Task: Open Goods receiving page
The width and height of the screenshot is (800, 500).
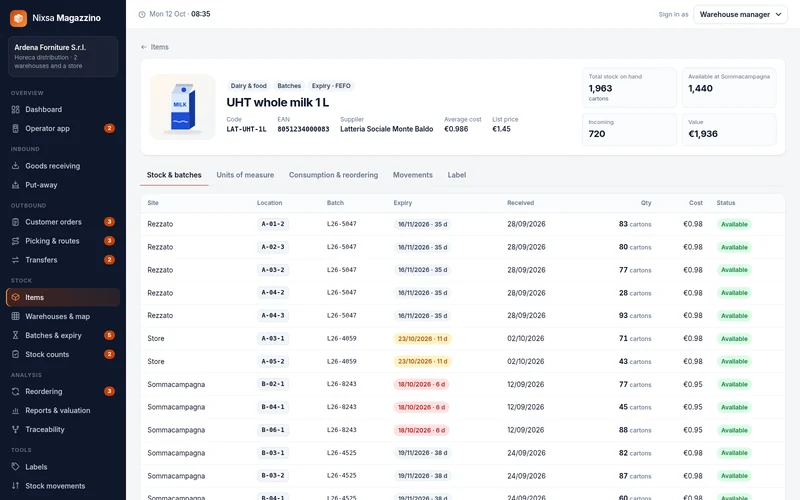Action: pos(63,166)
